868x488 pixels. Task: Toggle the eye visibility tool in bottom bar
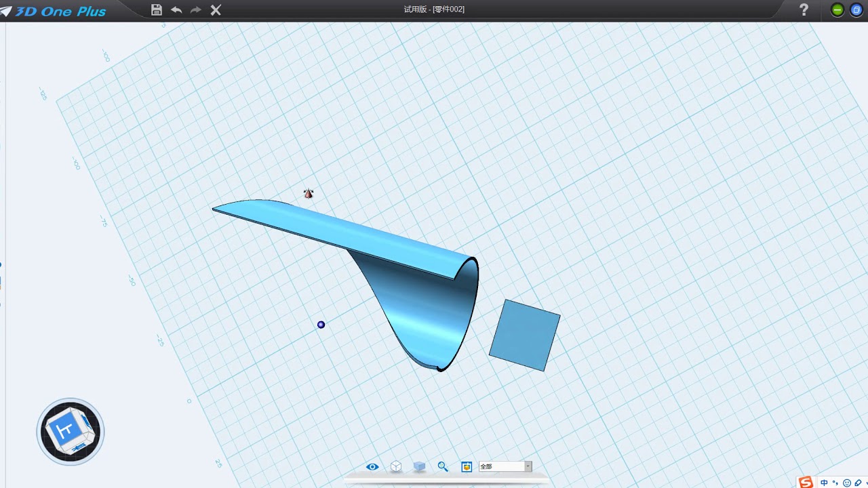pos(372,466)
